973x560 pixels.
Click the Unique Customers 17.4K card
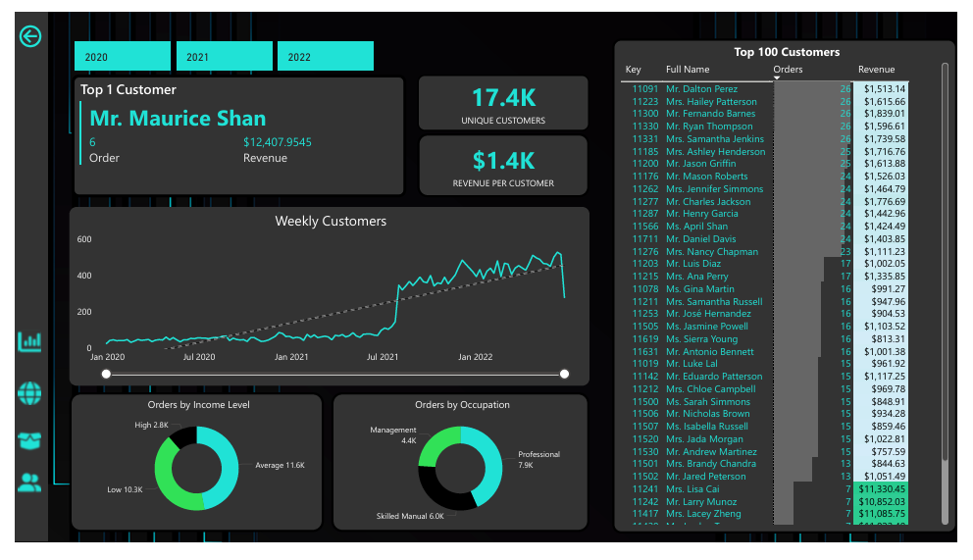pyautogui.click(x=502, y=104)
